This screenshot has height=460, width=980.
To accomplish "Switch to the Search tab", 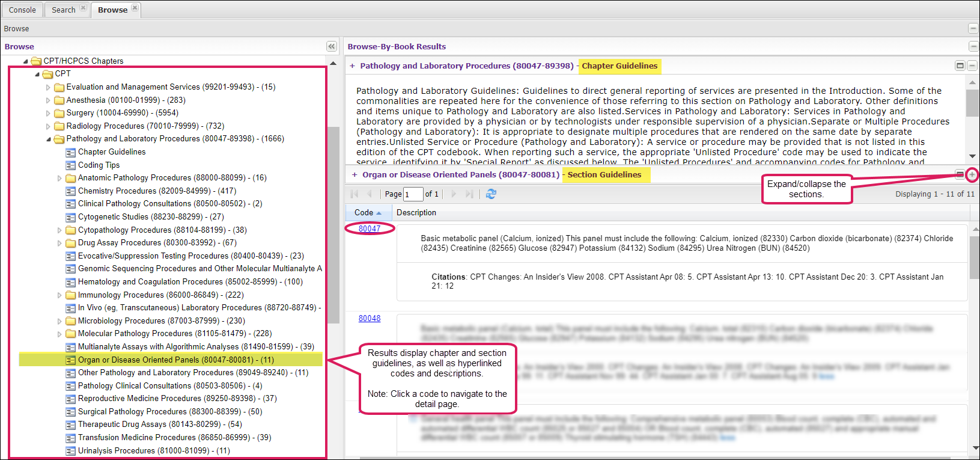I will [x=63, y=10].
